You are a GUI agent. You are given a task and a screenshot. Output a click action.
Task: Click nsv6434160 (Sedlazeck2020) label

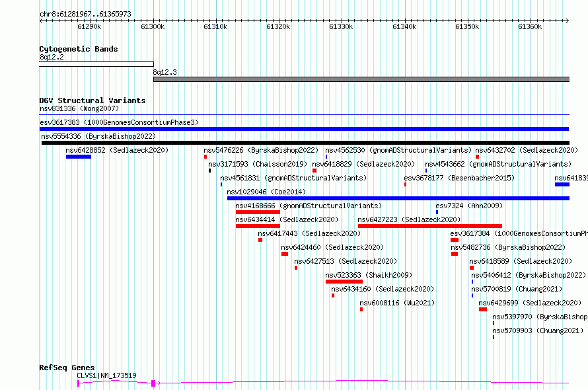(383, 289)
